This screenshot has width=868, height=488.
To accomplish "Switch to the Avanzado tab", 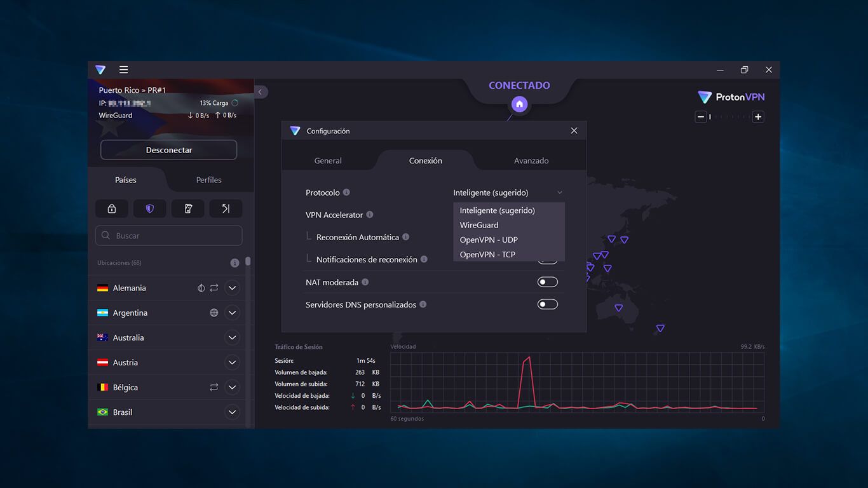I will coord(531,161).
